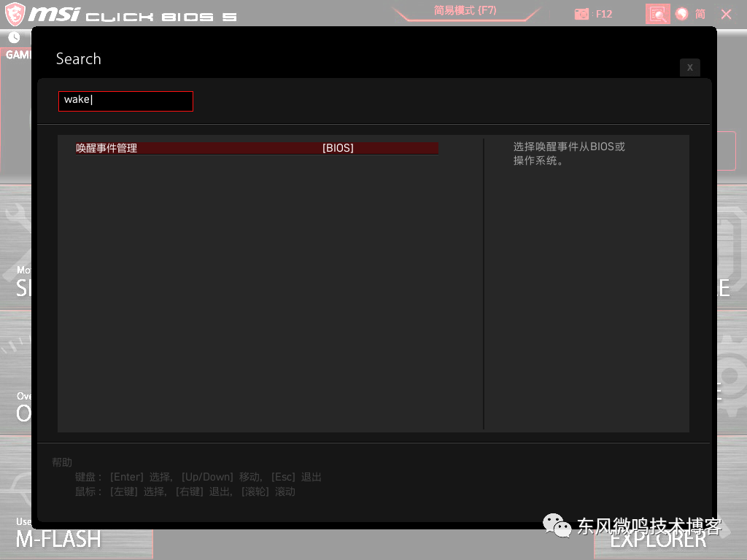Image resolution: width=747 pixels, height=560 pixels.
Task: Open the language globe icon in top bar
Action: [682, 14]
